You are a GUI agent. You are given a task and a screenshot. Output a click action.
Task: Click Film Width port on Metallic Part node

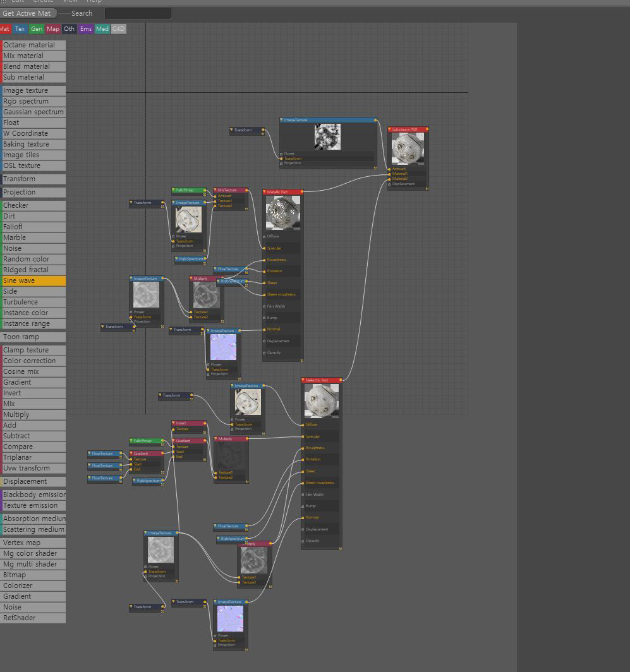tap(264, 306)
